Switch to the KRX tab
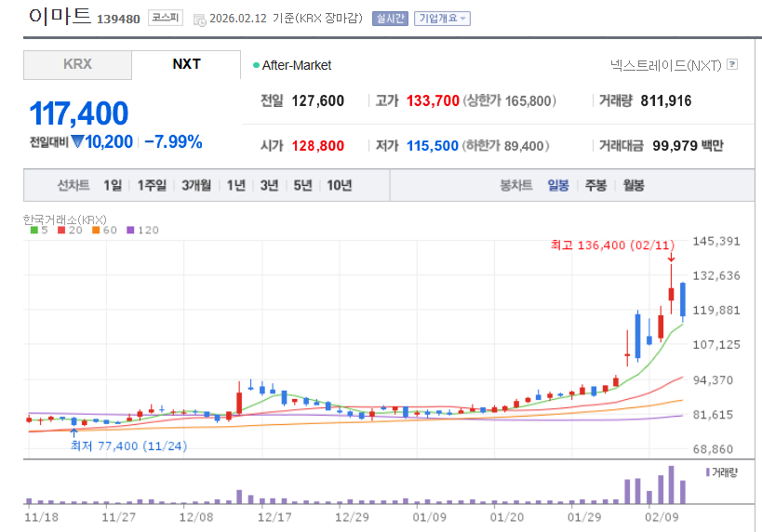This screenshot has width=762, height=532. click(x=77, y=64)
